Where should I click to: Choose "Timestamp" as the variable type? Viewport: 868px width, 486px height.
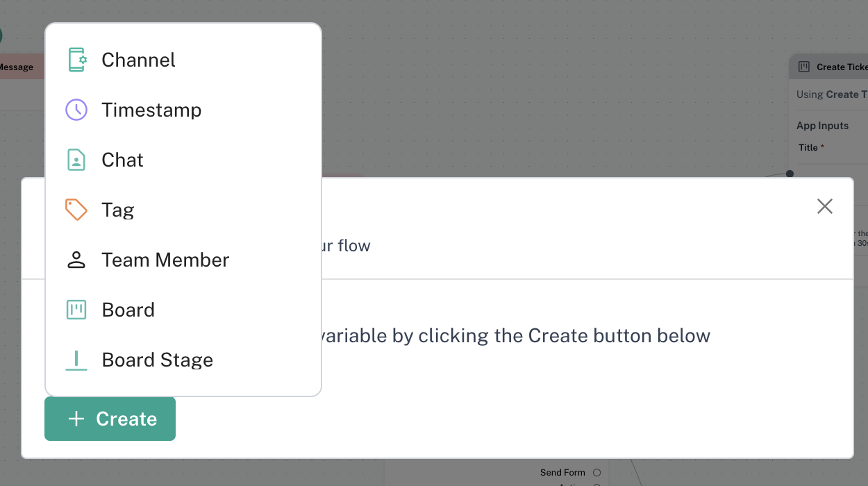click(x=151, y=110)
